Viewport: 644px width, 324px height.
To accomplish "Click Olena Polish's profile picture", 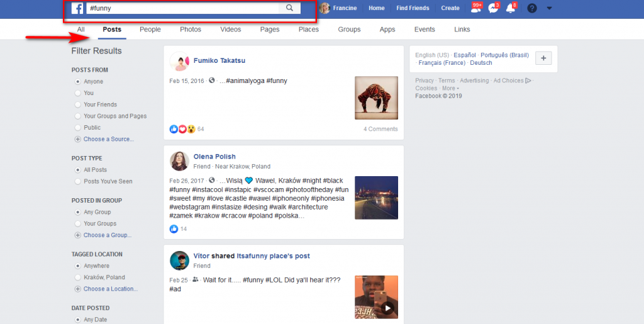I will click(x=179, y=161).
